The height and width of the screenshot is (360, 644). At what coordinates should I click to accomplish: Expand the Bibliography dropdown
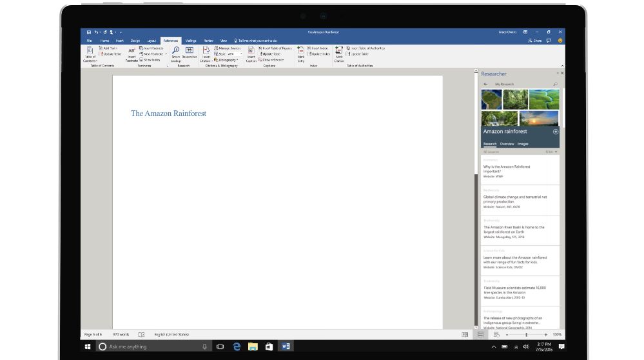[x=226, y=60]
